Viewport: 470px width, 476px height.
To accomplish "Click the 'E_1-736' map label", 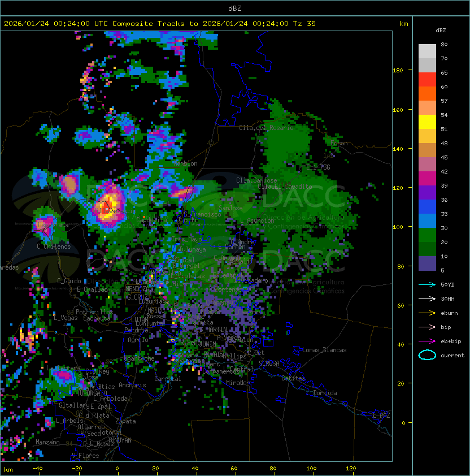I will (x=318, y=167).
